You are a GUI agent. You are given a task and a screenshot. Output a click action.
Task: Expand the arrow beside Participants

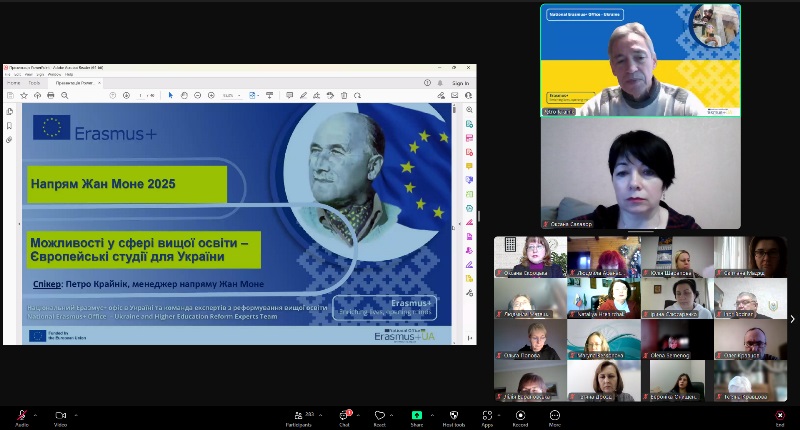point(320,415)
